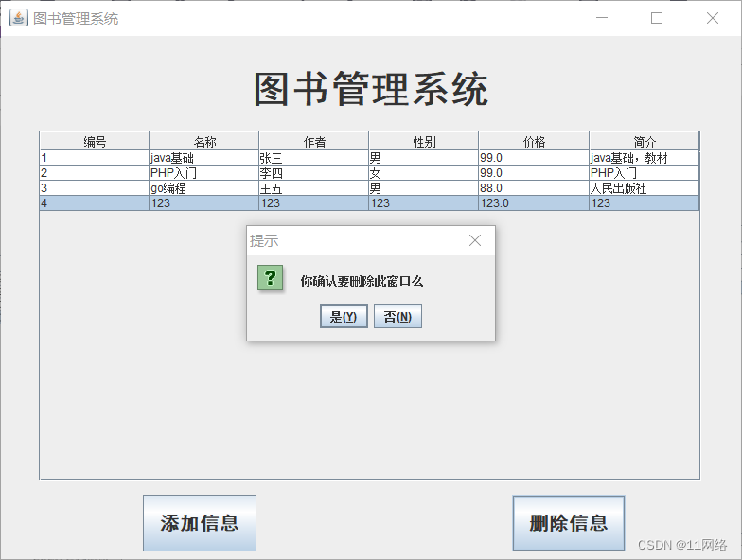Click the 提示 dialog title
Image resolution: width=742 pixels, height=560 pixels.
point(264,240)
